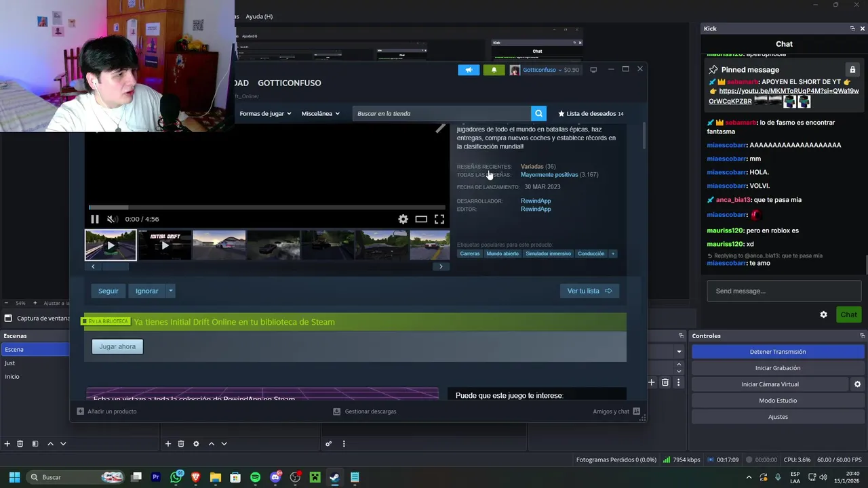Viewport: 868px width, 488px height.
Task: Click the green Chat send button
Action: coord(849,314)
